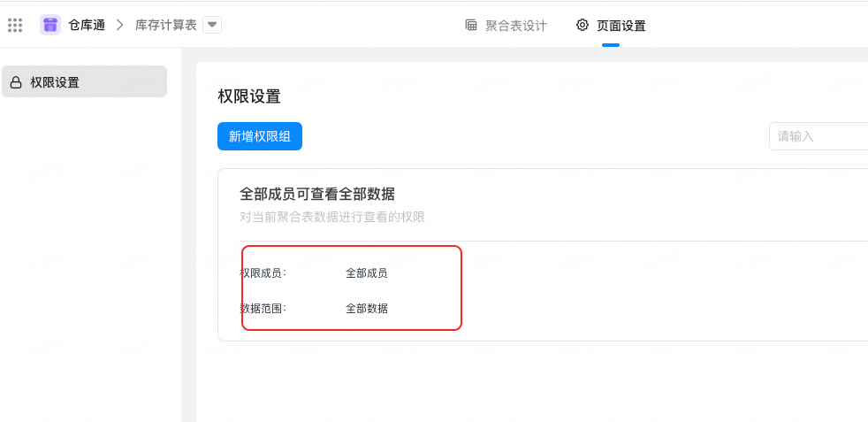The width and height of the screenshot is (868, 422).
Task: Open 权限设置 in the left sidebar
Action: point(84,81)
